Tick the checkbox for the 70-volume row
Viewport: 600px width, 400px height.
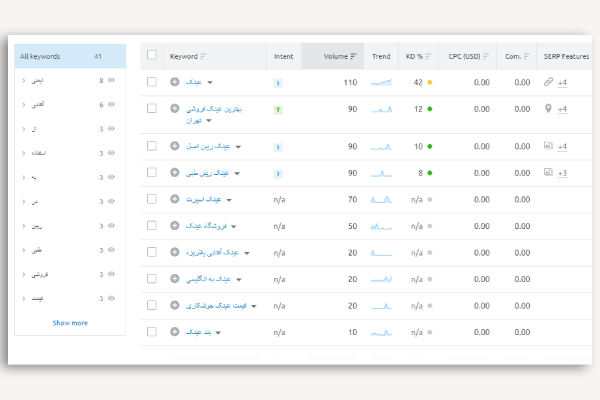click(x=152, y=199)
